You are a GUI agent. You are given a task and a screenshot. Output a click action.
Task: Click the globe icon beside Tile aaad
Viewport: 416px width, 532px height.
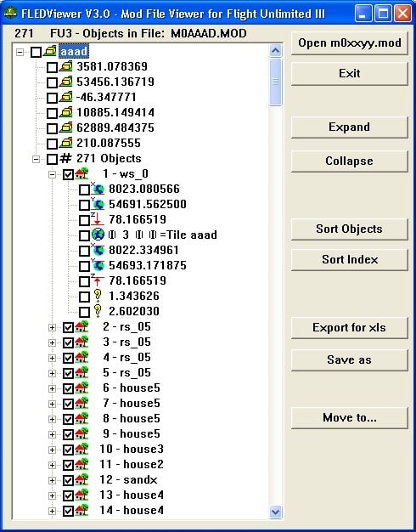[x=98, y=235]
